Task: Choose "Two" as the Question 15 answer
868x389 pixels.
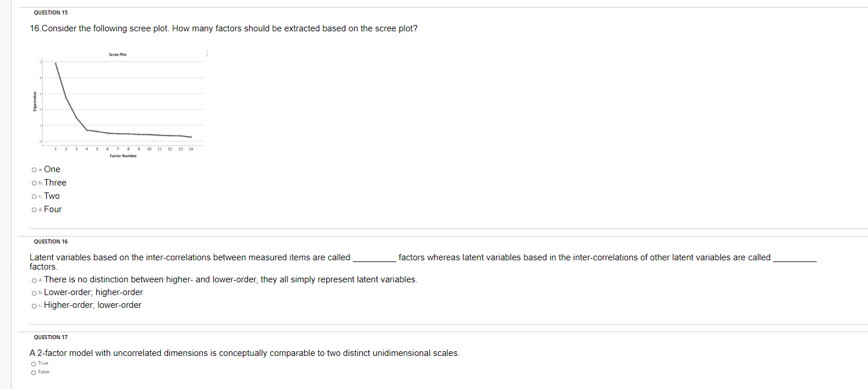Action: tap(34, 196)
